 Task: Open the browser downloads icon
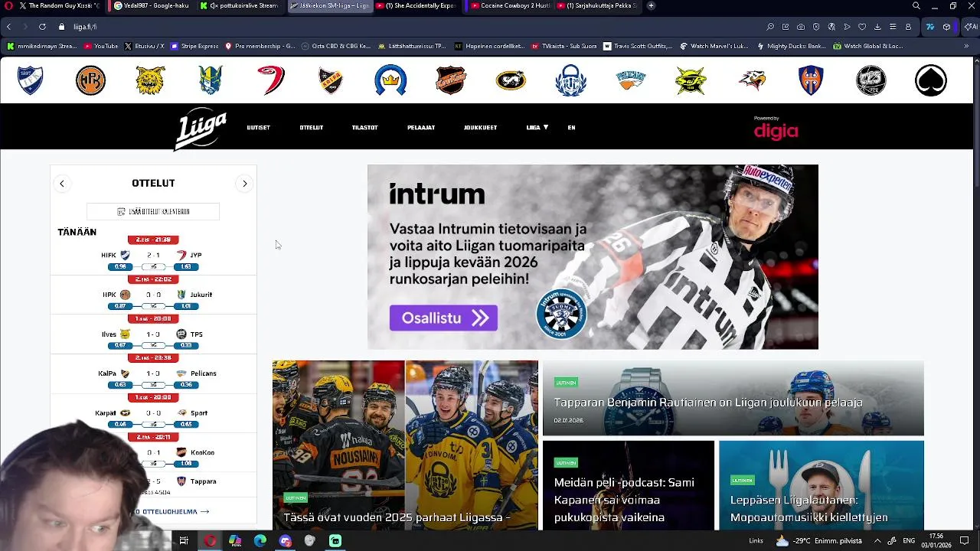pyautogui.click(x=877, y=27)
